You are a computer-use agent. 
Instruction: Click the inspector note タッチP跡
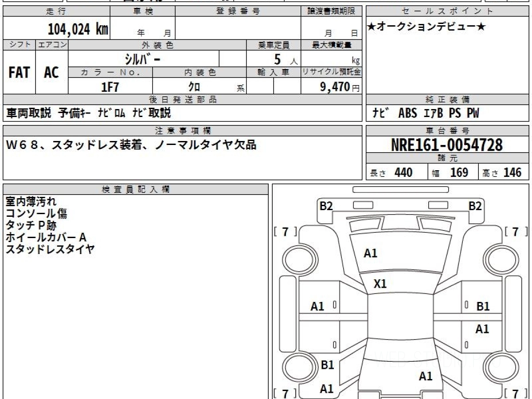(x=31, y=226)
